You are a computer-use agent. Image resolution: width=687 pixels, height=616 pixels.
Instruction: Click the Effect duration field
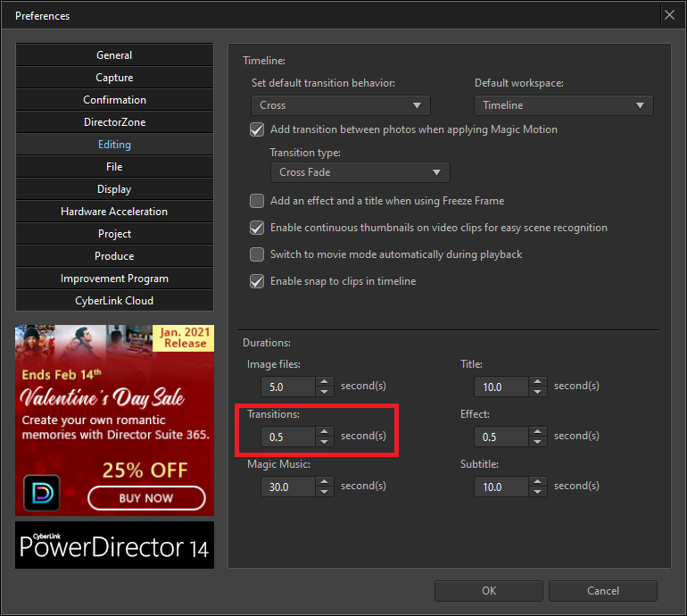click(x=501, y=437)
